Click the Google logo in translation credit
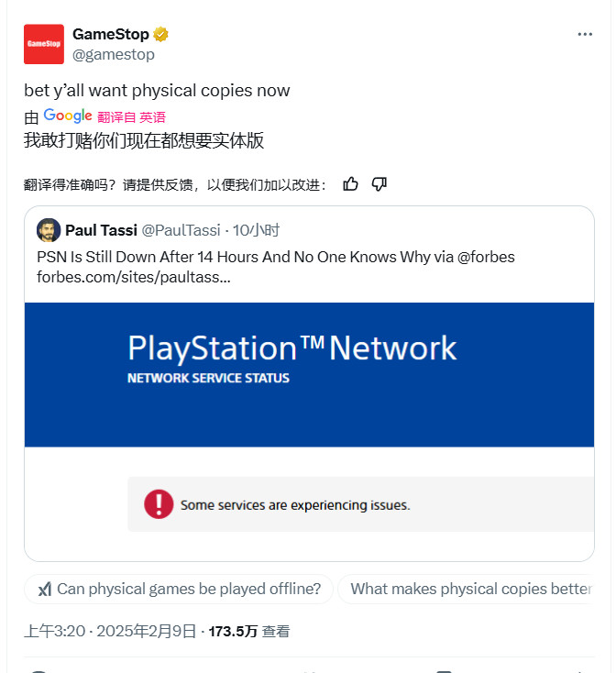The width and height of the screenshot is (616, 673). (x=68, y=116)
